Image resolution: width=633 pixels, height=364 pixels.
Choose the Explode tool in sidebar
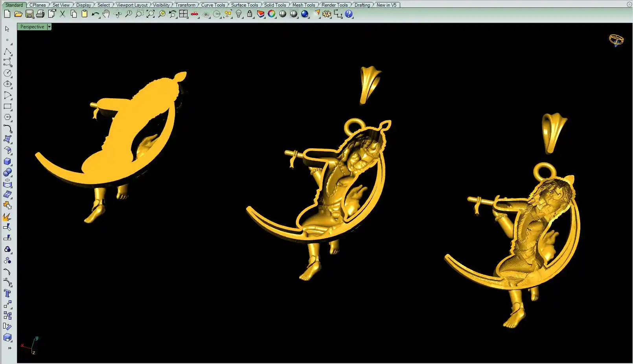click(x=7, y=217)
